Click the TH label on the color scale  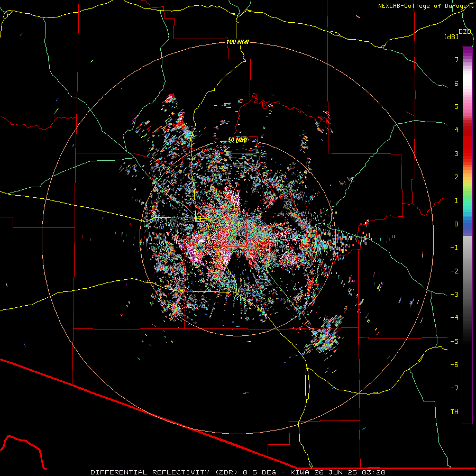pos(454,411)
